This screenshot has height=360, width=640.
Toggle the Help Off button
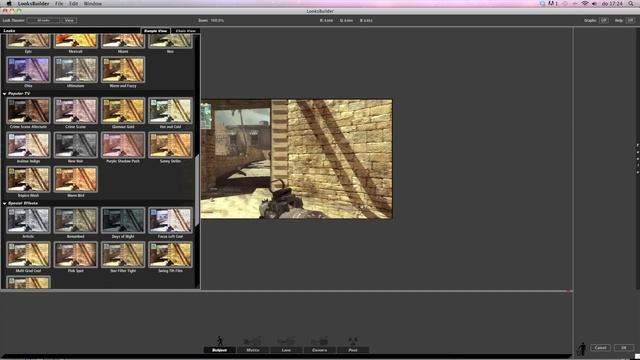coord(630,20)
